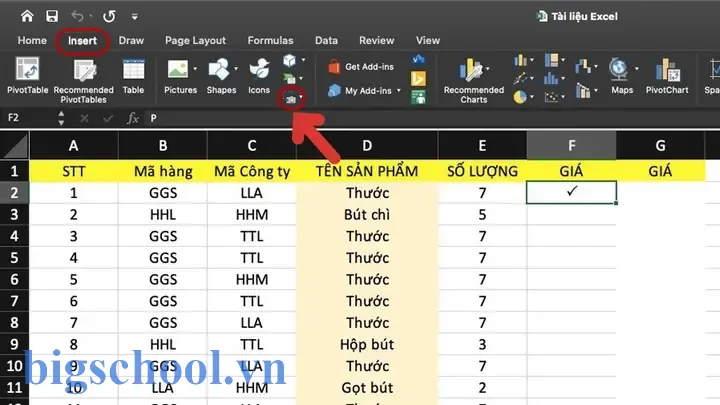Confirm the formula bar entry with checkmark
Screen dimensions: 720x405
click(108, 118)
